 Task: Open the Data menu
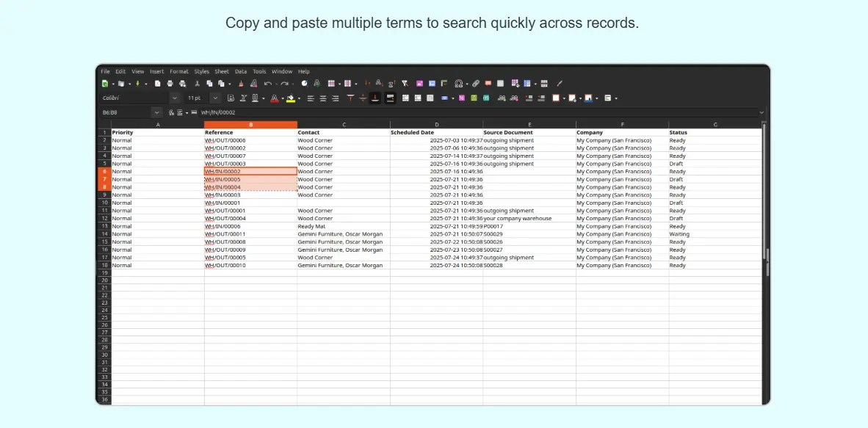coord(241,72)
